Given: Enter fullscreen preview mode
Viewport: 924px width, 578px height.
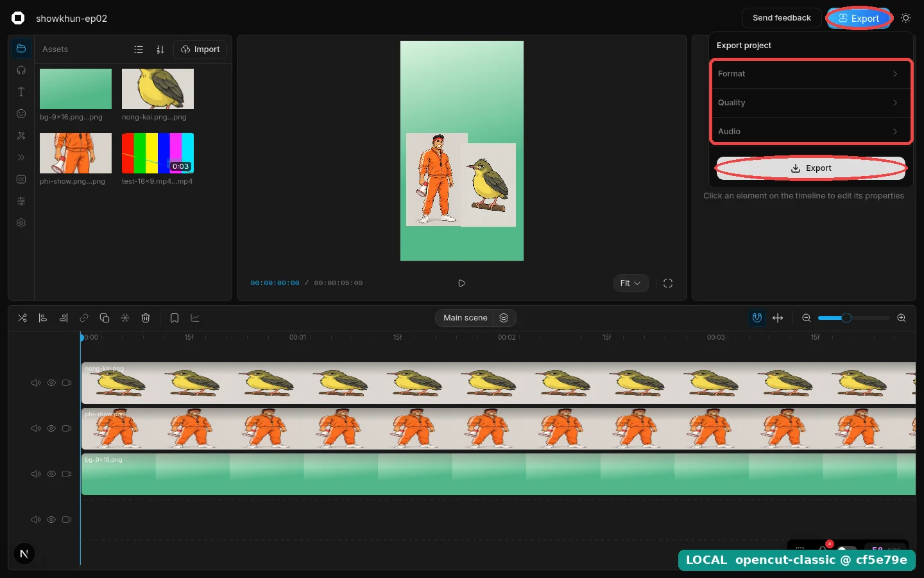Looking at the screenshot, I should [668, 283].
